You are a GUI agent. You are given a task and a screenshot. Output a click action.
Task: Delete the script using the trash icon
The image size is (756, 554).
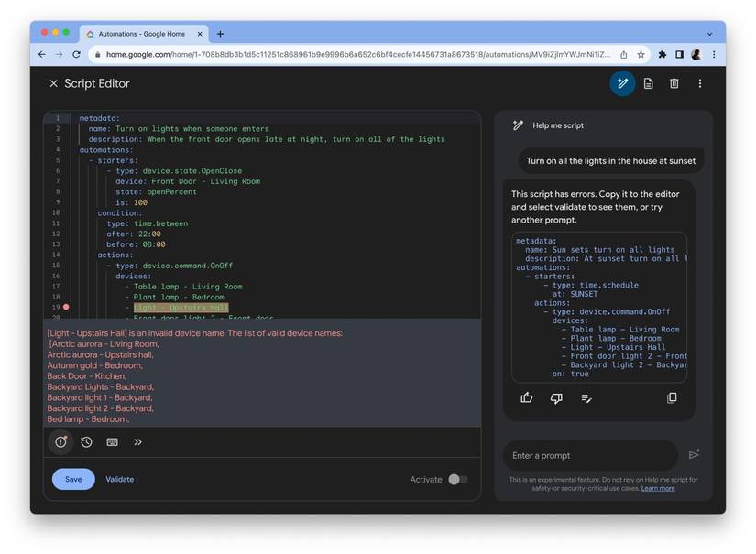674,84
